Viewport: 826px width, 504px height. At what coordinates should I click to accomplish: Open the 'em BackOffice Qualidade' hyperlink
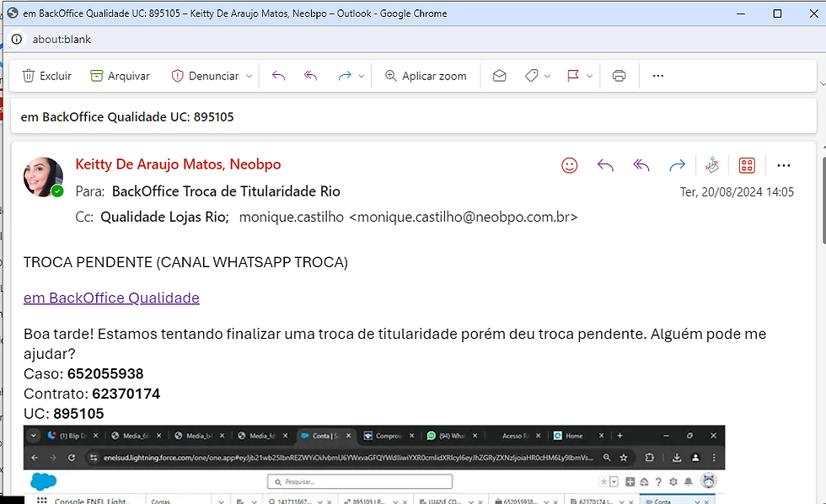click(x=111, y=298)
